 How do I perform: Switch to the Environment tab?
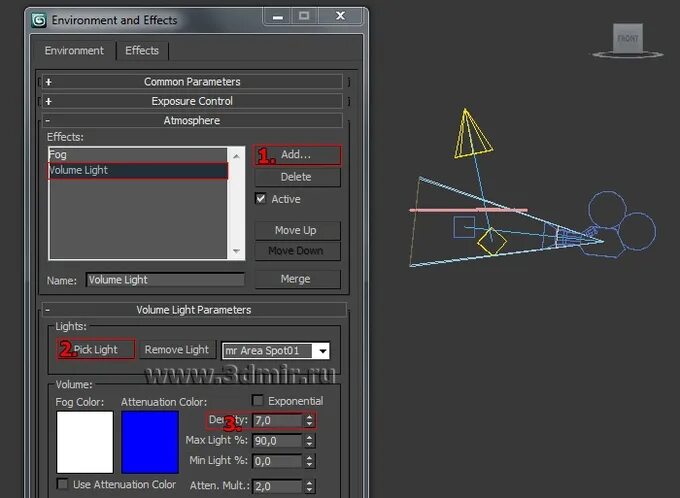point(74,51)
